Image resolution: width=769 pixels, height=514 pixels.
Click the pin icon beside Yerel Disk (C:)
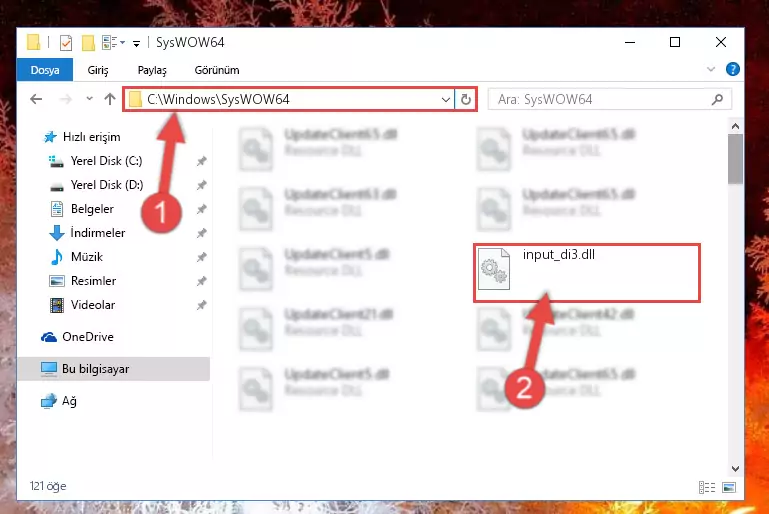click(x=201, y=161)
